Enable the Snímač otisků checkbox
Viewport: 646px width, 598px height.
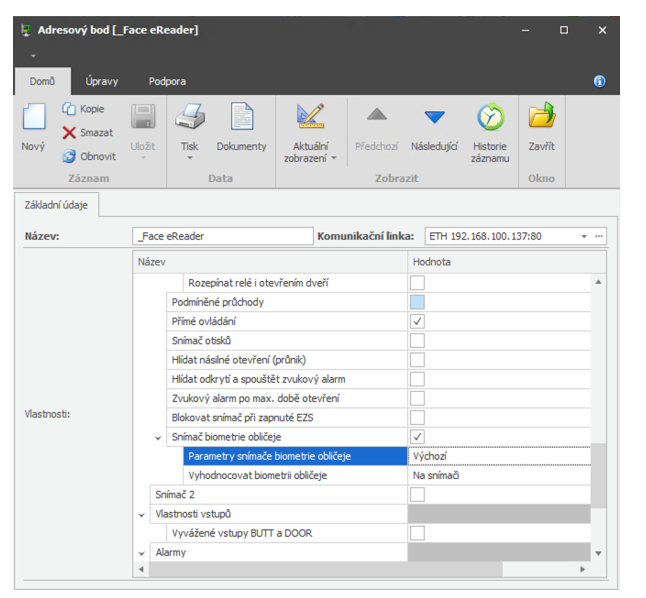coord(417,341)
